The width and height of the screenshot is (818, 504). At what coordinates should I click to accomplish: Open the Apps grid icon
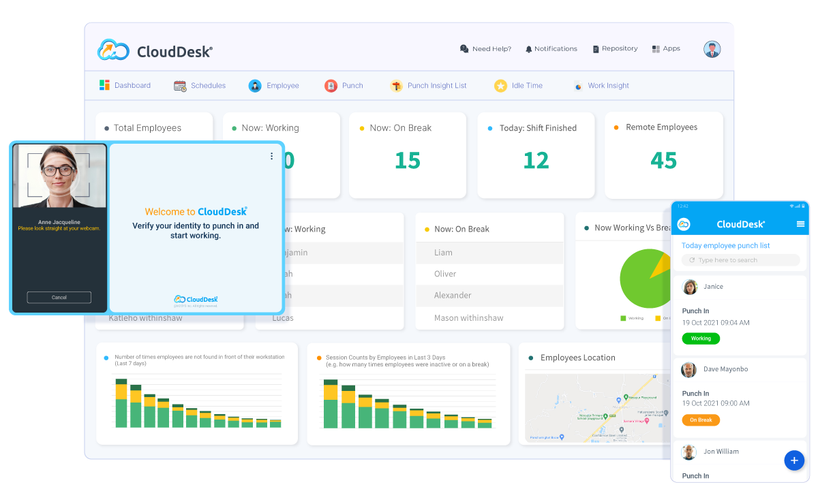click(x=656, y=49)
